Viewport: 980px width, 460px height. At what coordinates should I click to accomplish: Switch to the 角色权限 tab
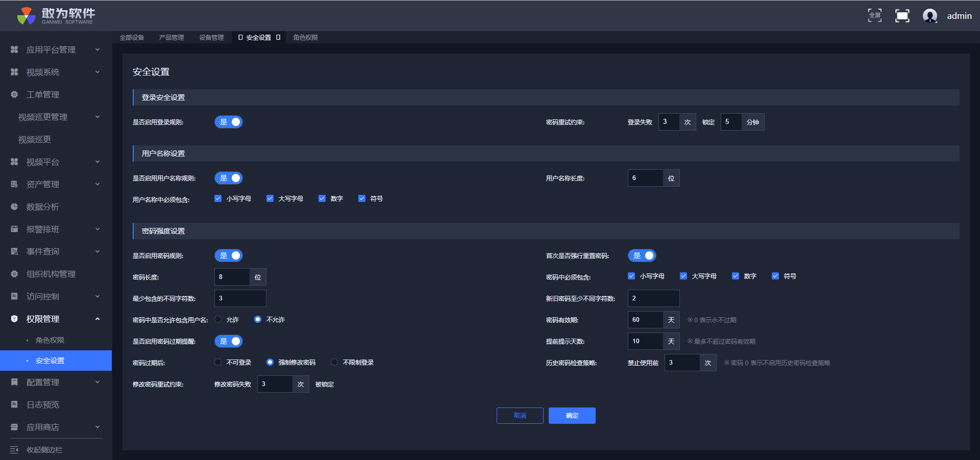[x=305, y=37]
